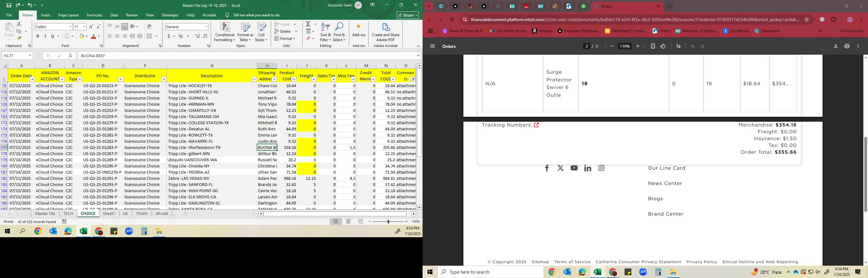Switch to the Master File sheet tab
Viewport: 868px width, 278px height.
(45, 214)
